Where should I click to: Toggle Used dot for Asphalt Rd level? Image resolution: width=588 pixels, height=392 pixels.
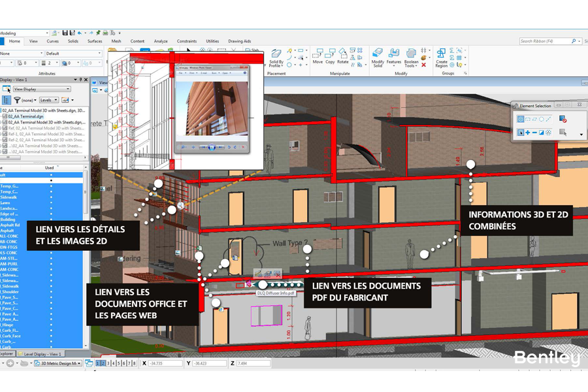point(52,225)
